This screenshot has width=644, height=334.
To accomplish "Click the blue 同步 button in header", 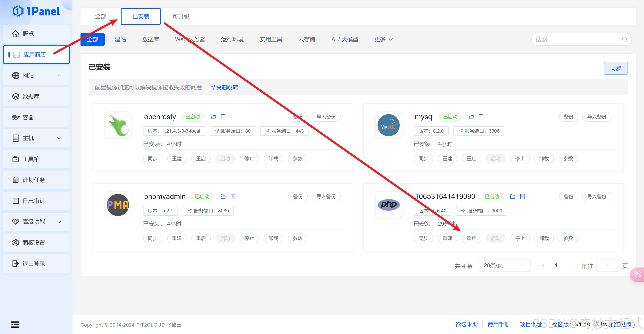I will [x=615, y=68].
